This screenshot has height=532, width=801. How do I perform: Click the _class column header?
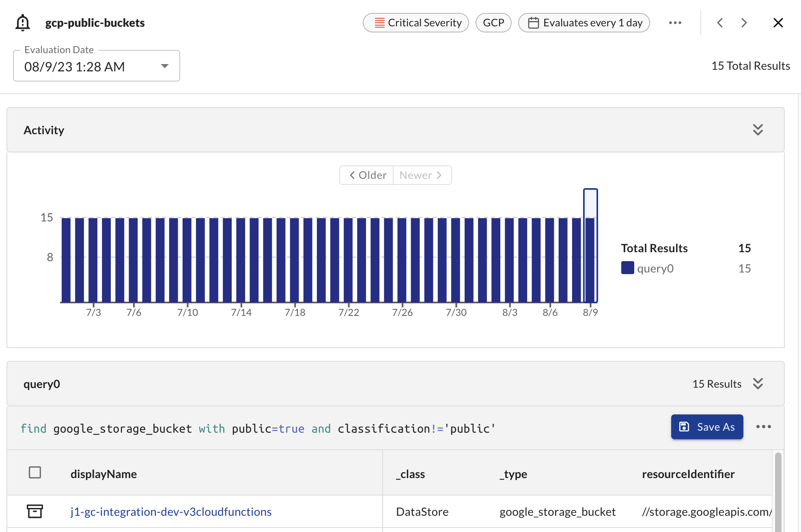(x=410, y=474)
